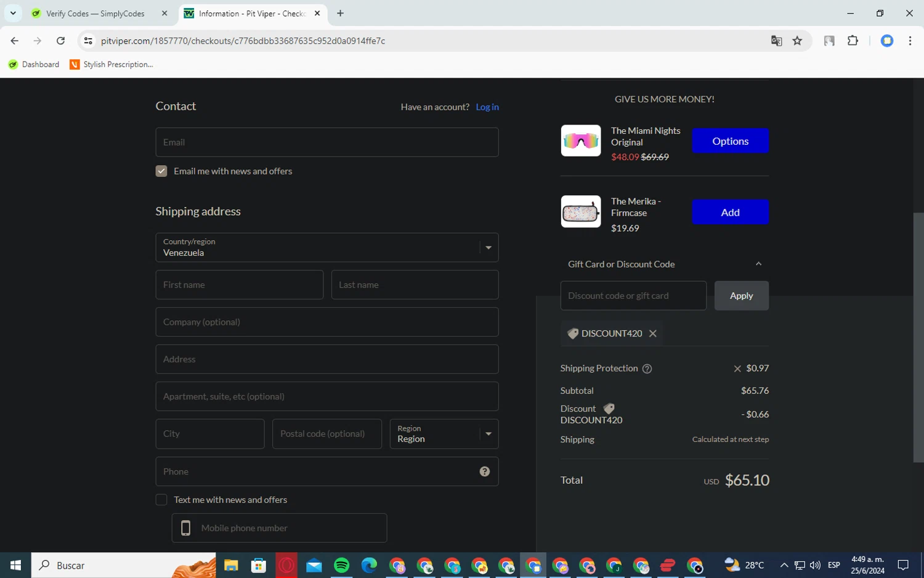The image size is (924, 578).
Task: Open the network status tray icon
Action: tap(800, 565)
